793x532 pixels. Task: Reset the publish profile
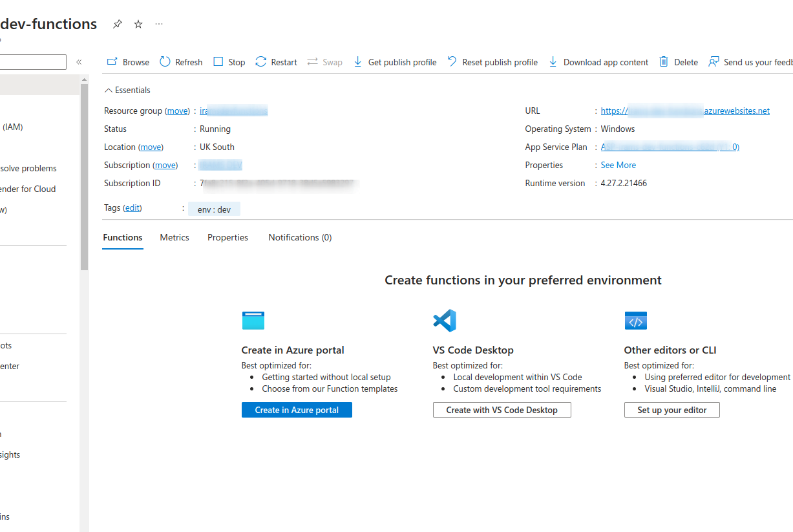pyautogui.click(x=492, y=62)
